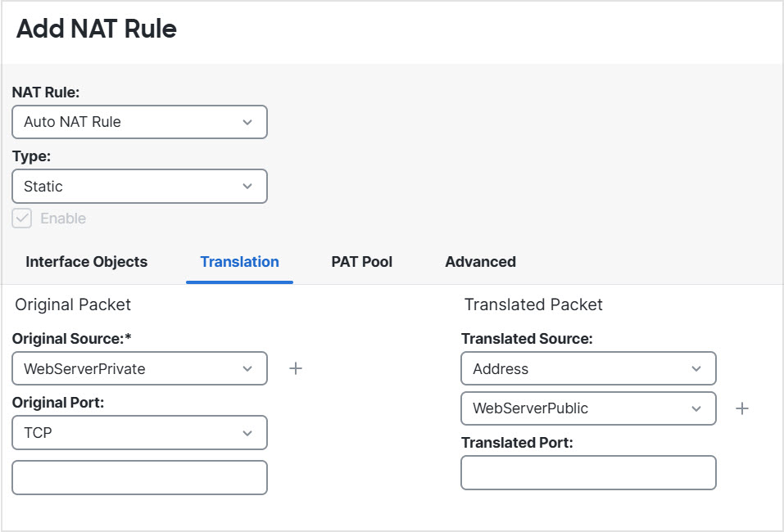Open the Address translated source dropdown
The height and width of the screenshot is (532, 784).
click(588, 369)
